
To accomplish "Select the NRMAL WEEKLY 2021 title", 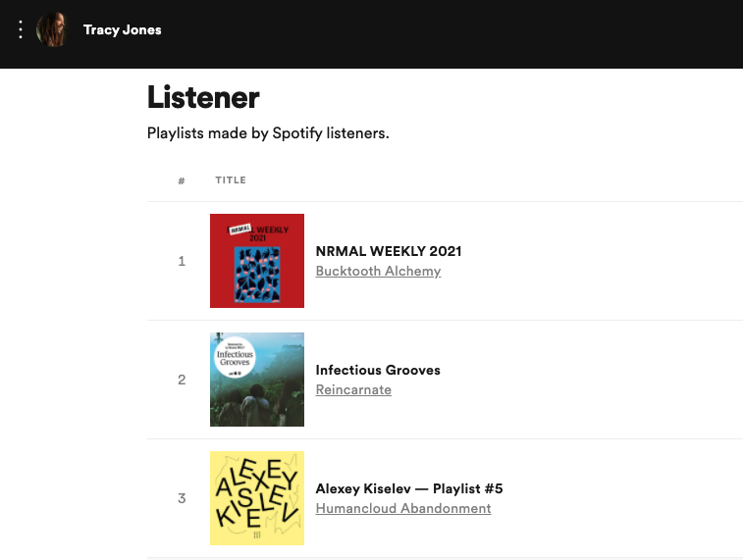I will [389, 251].
